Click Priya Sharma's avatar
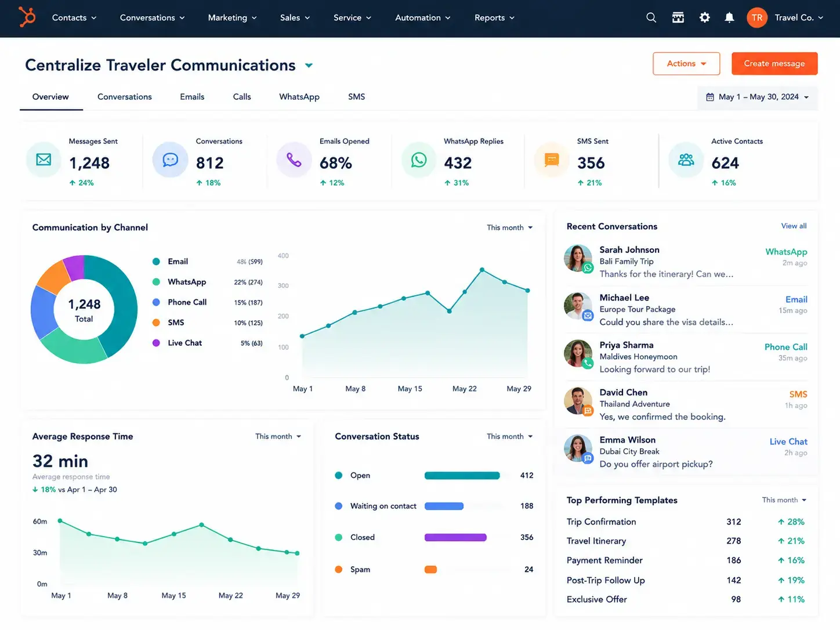 click(x=578, y=353)
